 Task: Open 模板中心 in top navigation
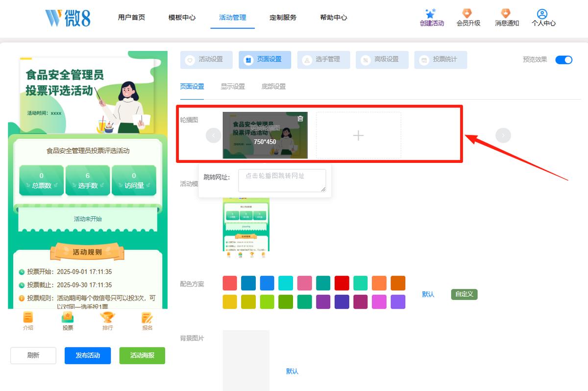pos(182,18)
